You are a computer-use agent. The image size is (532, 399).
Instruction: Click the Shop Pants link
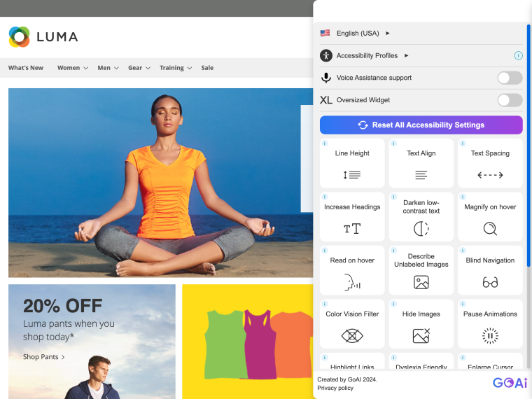pyautogui.click(x=44, y=357)
